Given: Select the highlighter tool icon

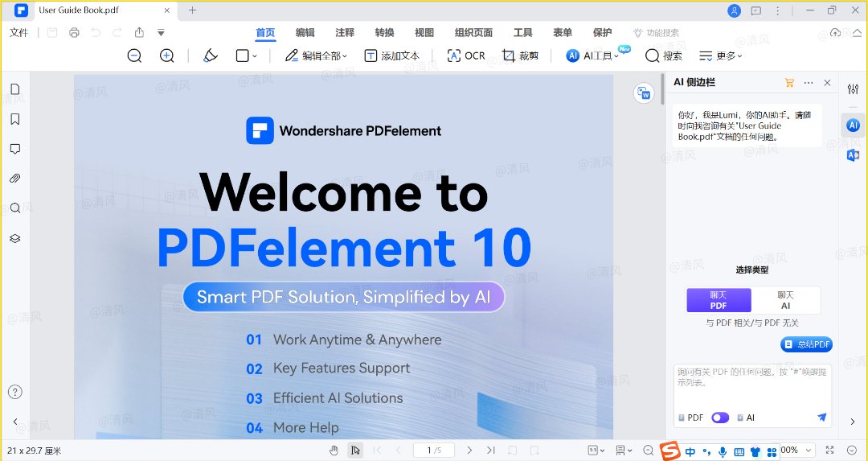Looking at the screenshot, I should (211, 56).
